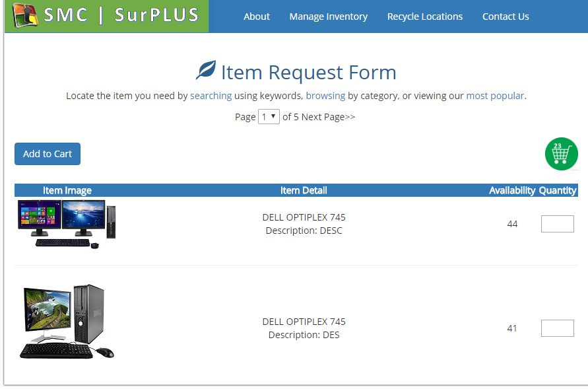The image size is (588, 389).
Task: Click the Item Image column header
Action: [67, 191]
